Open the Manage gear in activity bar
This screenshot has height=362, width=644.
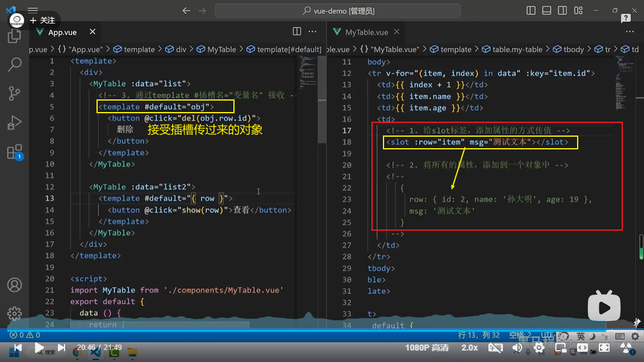tap(14, 314)
